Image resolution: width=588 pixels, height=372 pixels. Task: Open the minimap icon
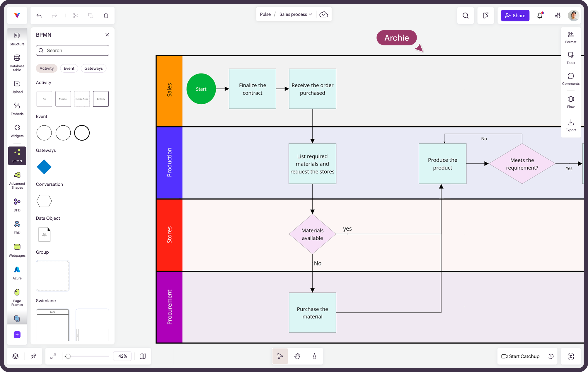[x=143, y=356]
